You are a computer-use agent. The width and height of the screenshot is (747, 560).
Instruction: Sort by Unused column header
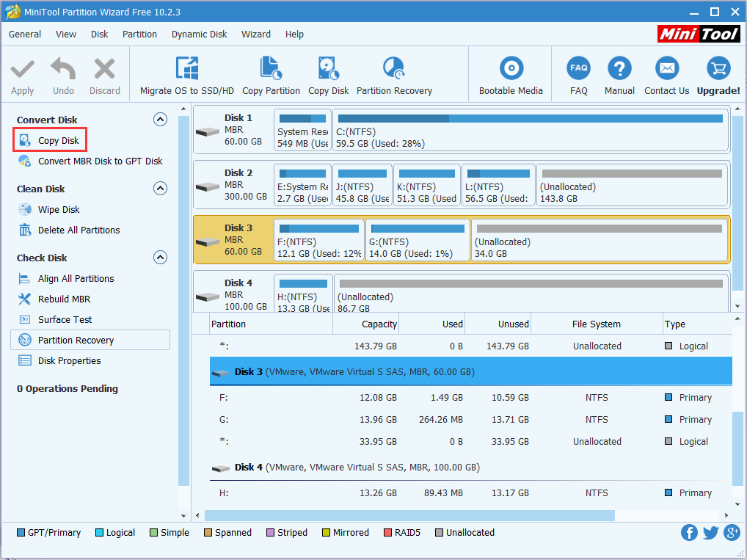click(498, 324)
